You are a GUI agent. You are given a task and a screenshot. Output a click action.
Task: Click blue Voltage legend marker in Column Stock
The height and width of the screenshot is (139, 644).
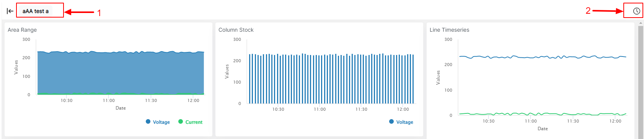[x=391, y=121]
